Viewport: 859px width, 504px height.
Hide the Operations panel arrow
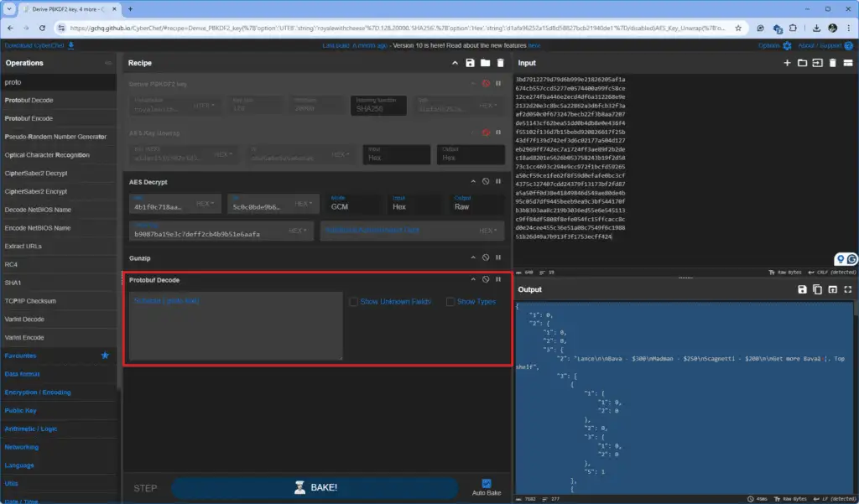coord(108,63)
